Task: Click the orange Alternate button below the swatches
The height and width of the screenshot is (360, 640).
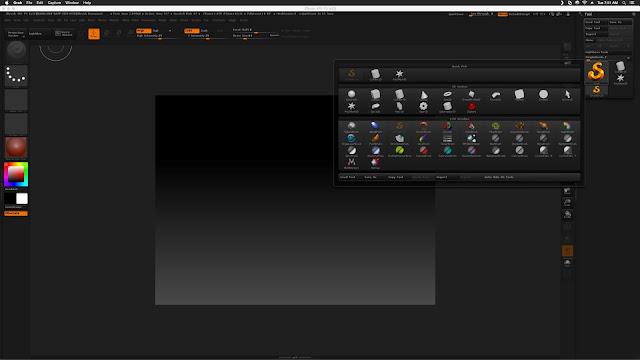Action: 16,213
